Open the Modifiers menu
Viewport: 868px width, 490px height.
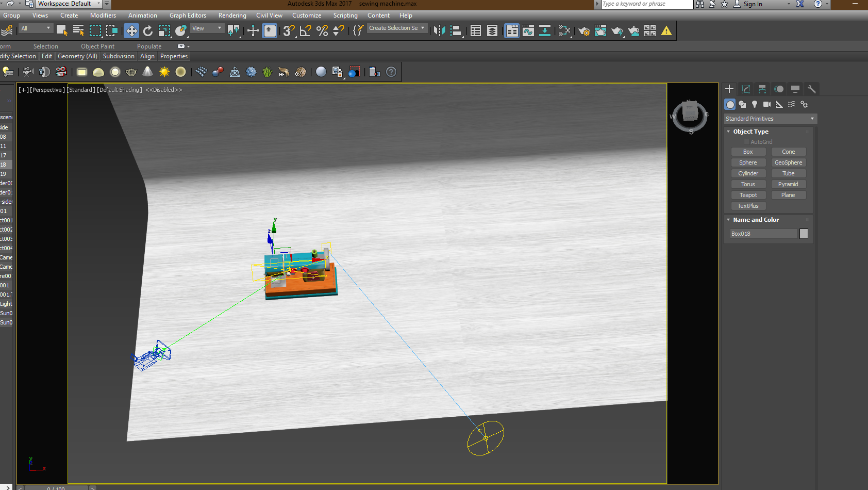(103, 15)
